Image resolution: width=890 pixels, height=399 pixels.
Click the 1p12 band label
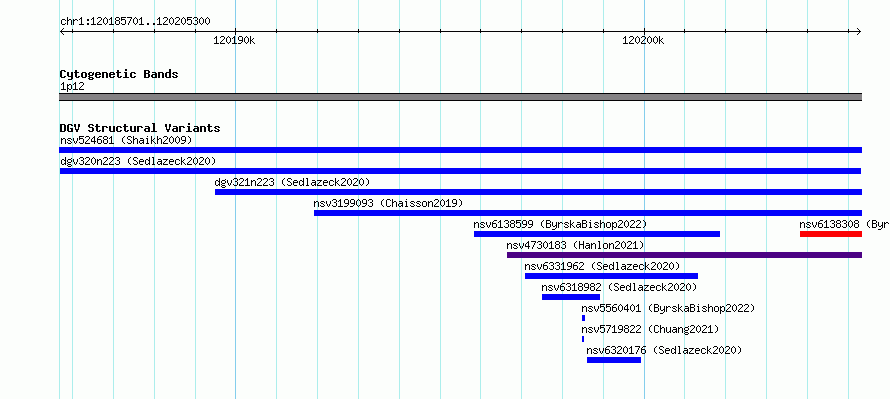72,87
